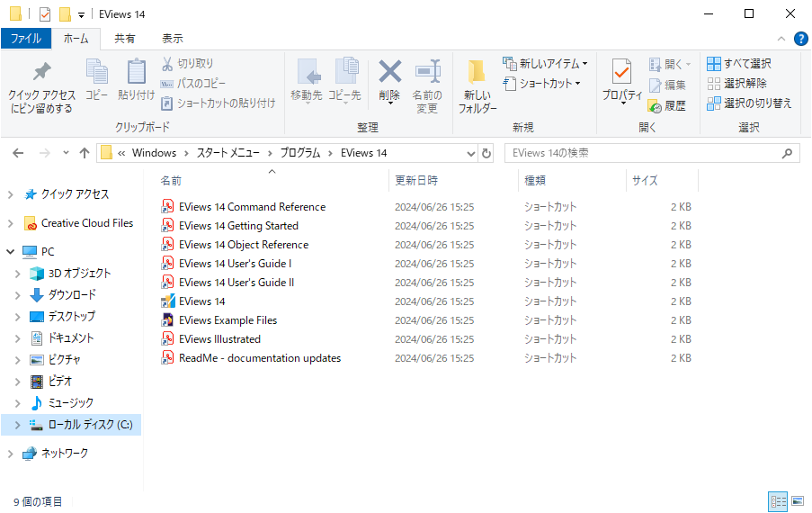
Task: Click the Back navigation arrow
Action: (x=18, y=153)
